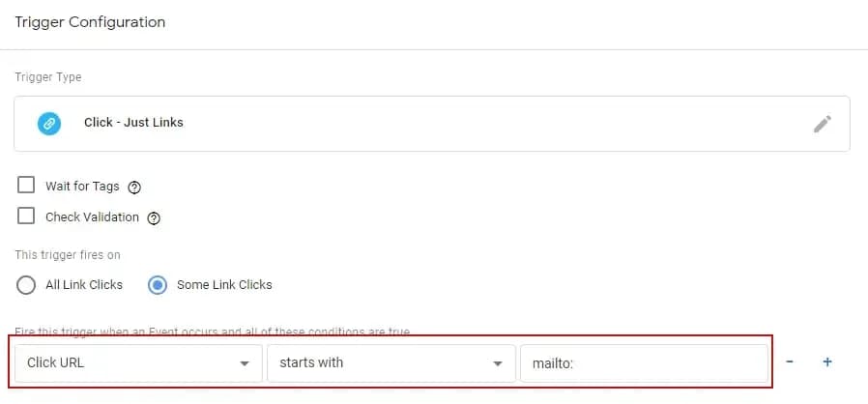The image size is (868, 404).
Task: Open the Click URL variable dropdown
Action: point(138,363)
